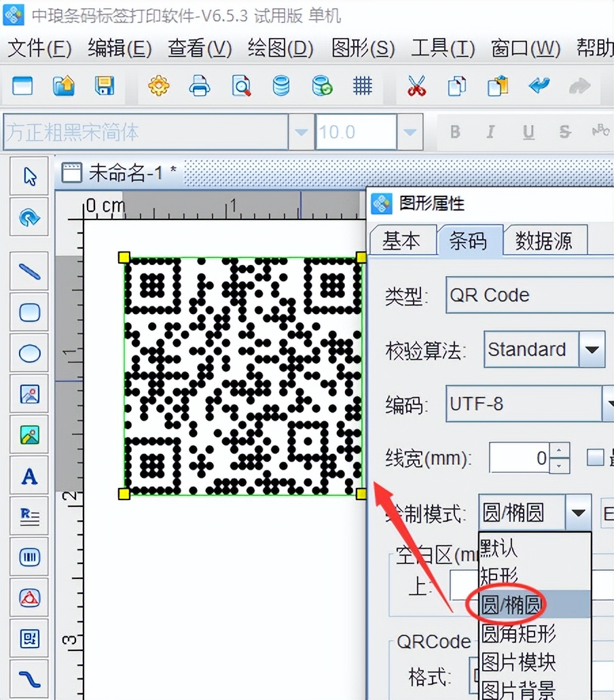Choose 矩形 from the draw mode list
The height and width of the screenshot is (700, 614).
[535, 576]
